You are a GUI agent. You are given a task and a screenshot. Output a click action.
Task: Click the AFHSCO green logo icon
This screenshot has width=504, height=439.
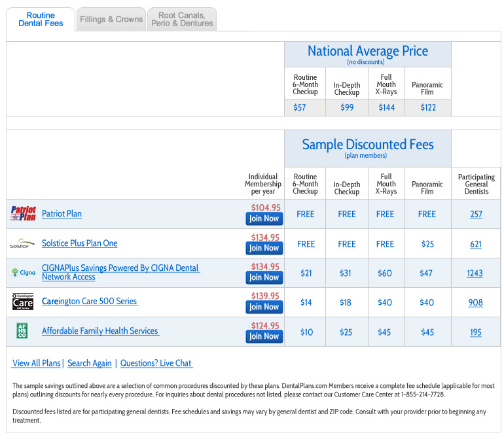coord(22,330)
